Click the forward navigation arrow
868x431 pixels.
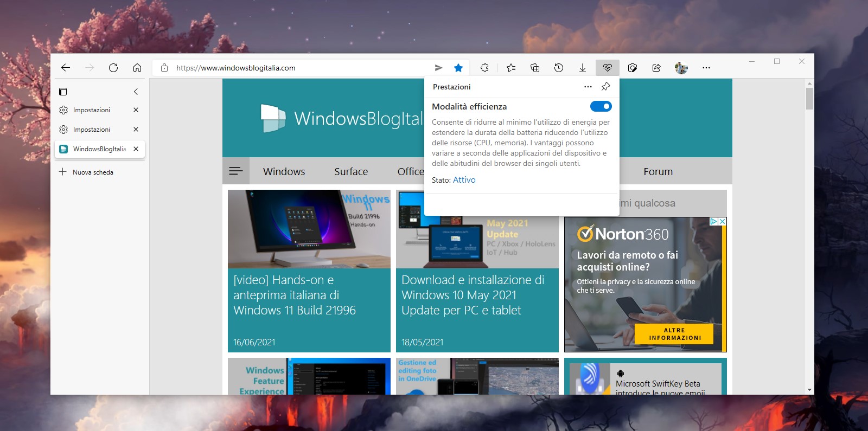tap(90, 68)
